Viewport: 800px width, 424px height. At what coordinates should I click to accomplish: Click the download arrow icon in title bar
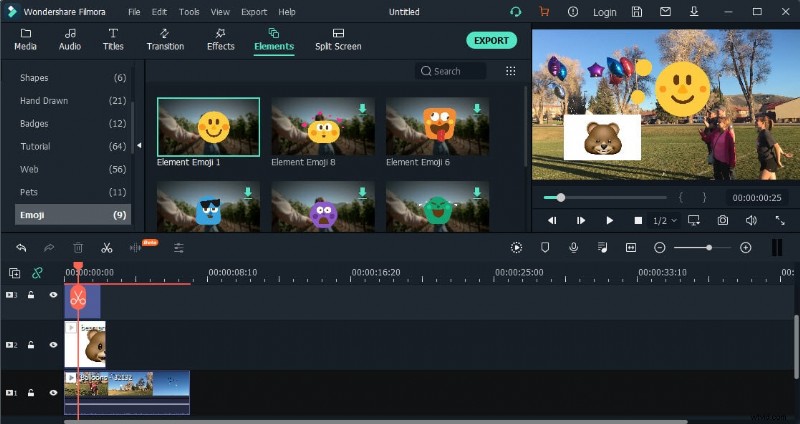click(x=694, y=11)
